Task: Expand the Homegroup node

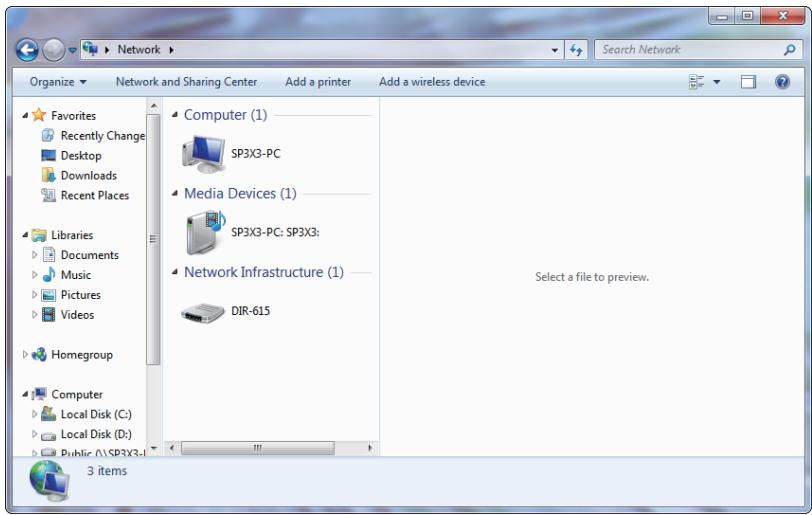Action: click(x=25, y=354)
